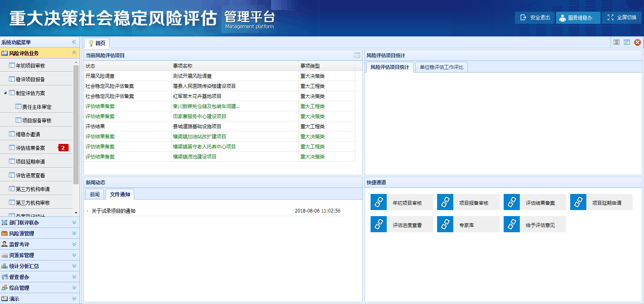The image size is (644, 304).
Task: Click the home icon in the tab toolbar
Action: (616, 42)
